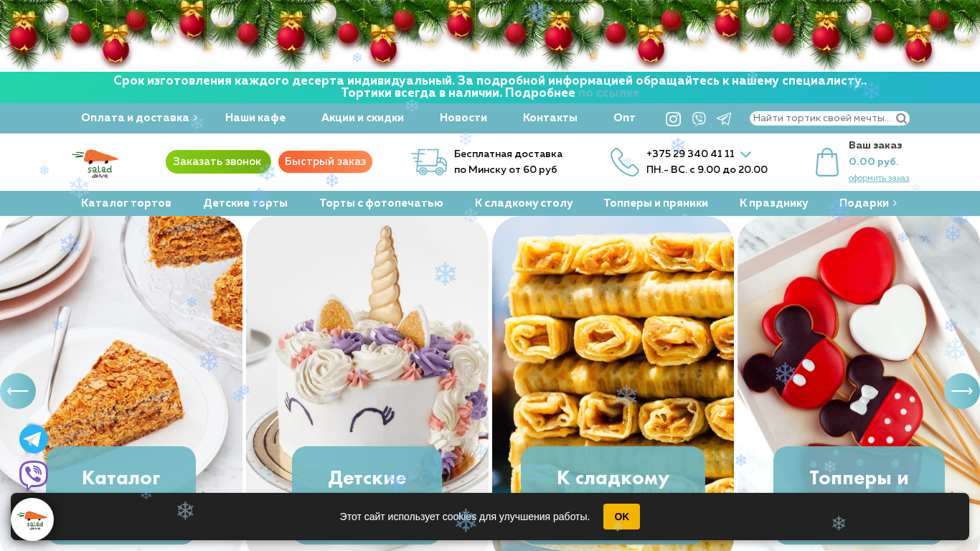Viewport: 980px width, 551px height.
Task: Open the shopping bag cart icon
Action: [827, 162]
